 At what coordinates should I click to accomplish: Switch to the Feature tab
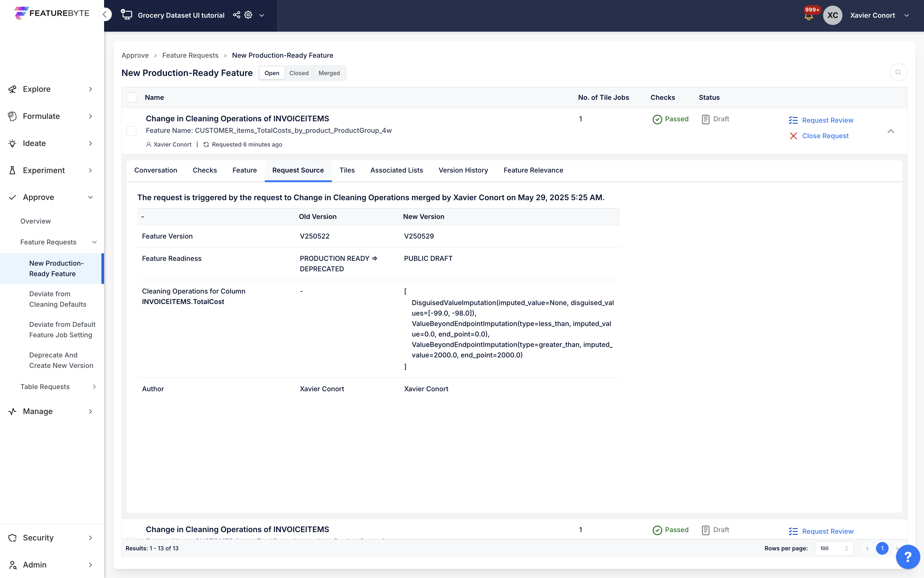pyautogui.click(x=245, y=170)
